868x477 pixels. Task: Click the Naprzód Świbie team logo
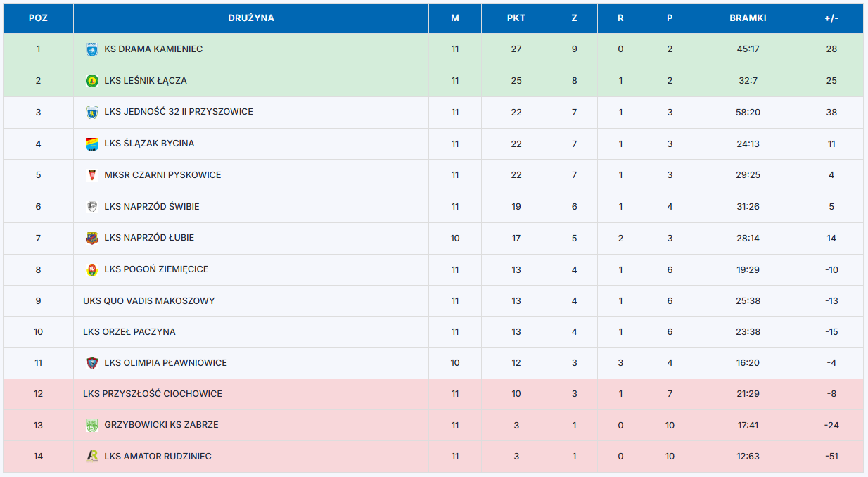tap(91, 207)
